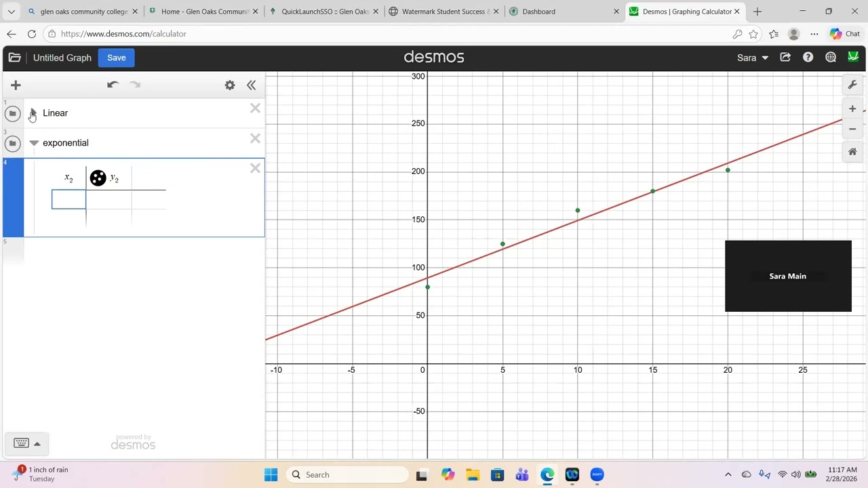868x488 pixels.
Task: Zoom in on the graph
Action: (852, 108)
